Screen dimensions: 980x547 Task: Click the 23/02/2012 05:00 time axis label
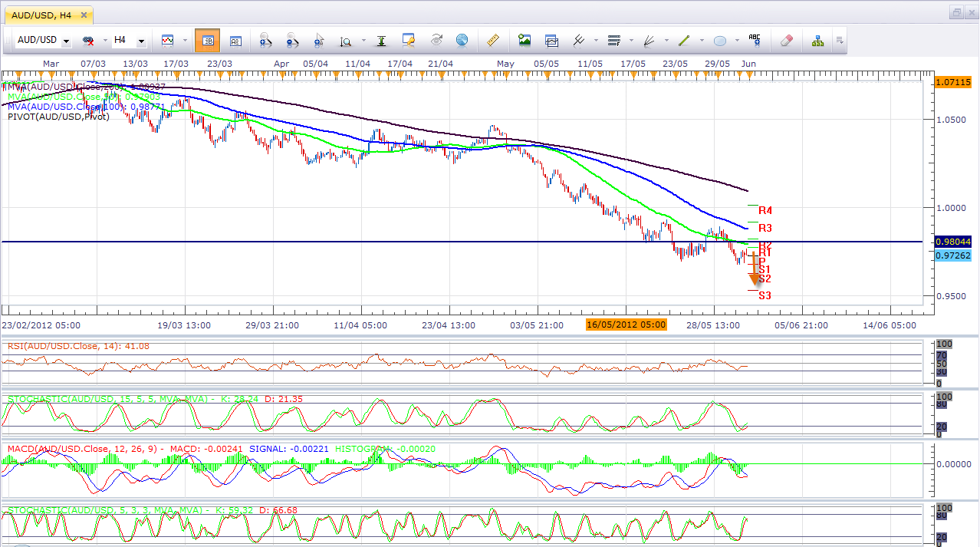[x=41, y=325]
